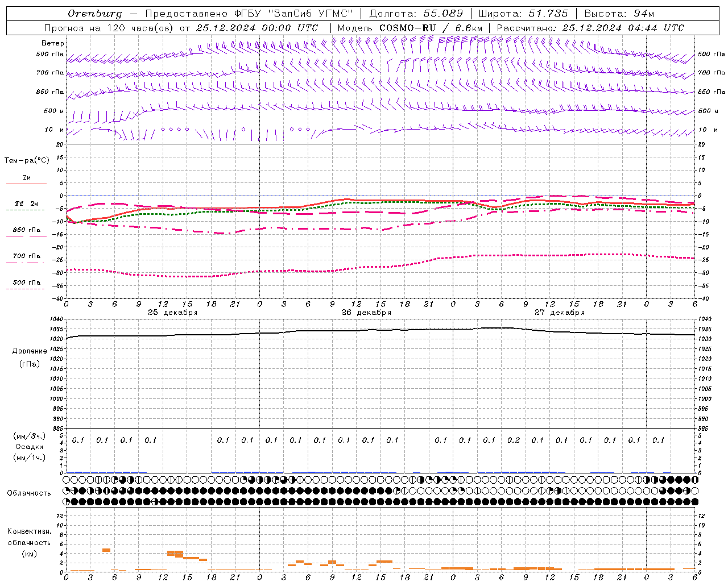Click the 'Конвективн.' convective cloud label
Screen dimensions: 728x582
tap(29, 531)
